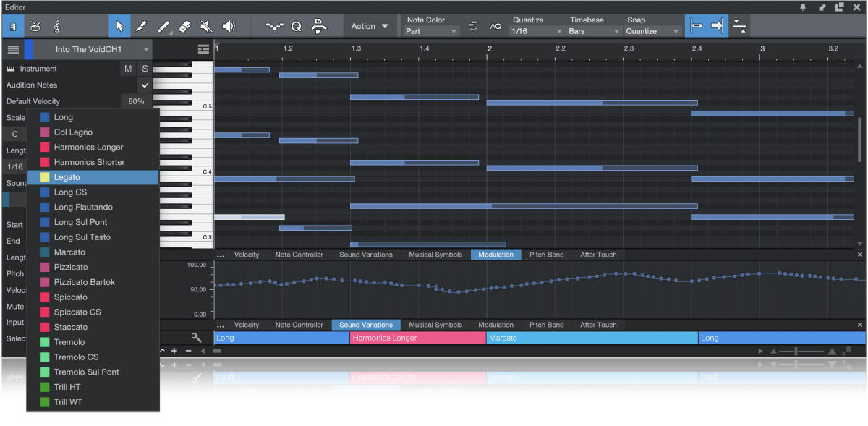Click the note height expand/collapse icon
The height and width of the screenshot is (426, 868).
point(739,26)
